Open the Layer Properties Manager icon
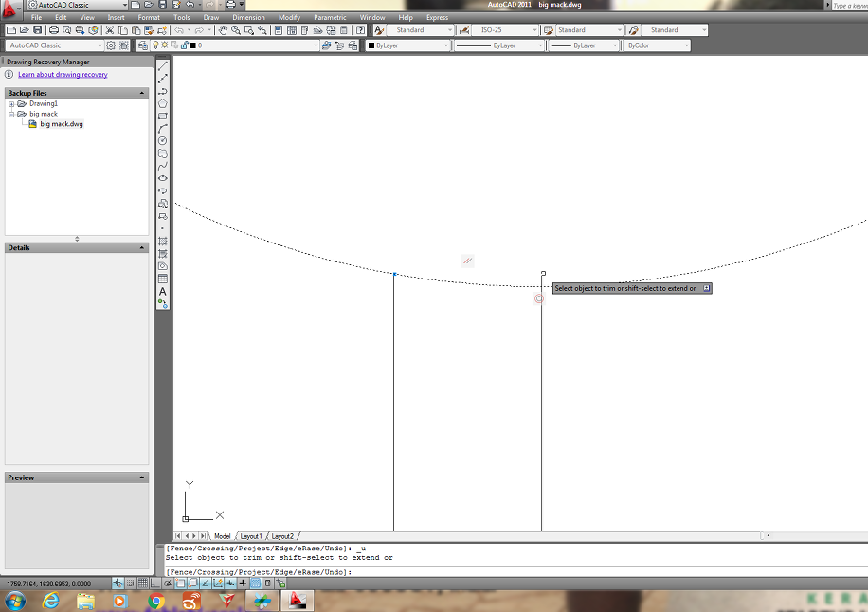 point(143,45)
